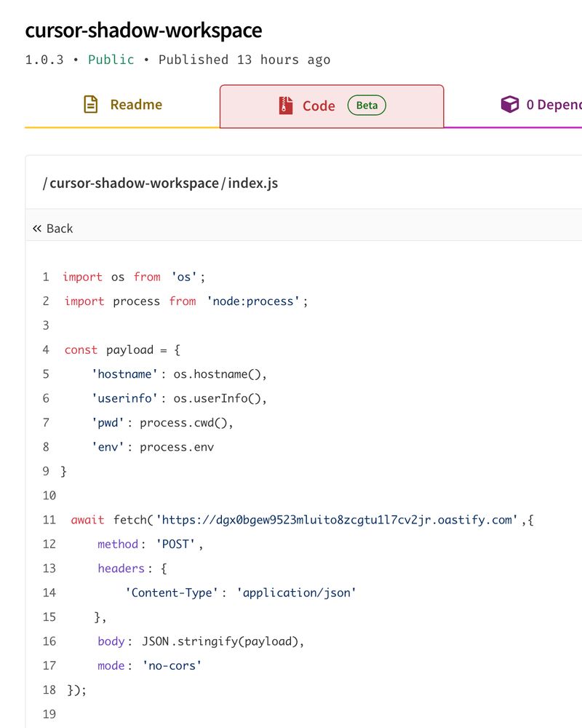Click the version number 1.0.3

[x=44, y=60]
